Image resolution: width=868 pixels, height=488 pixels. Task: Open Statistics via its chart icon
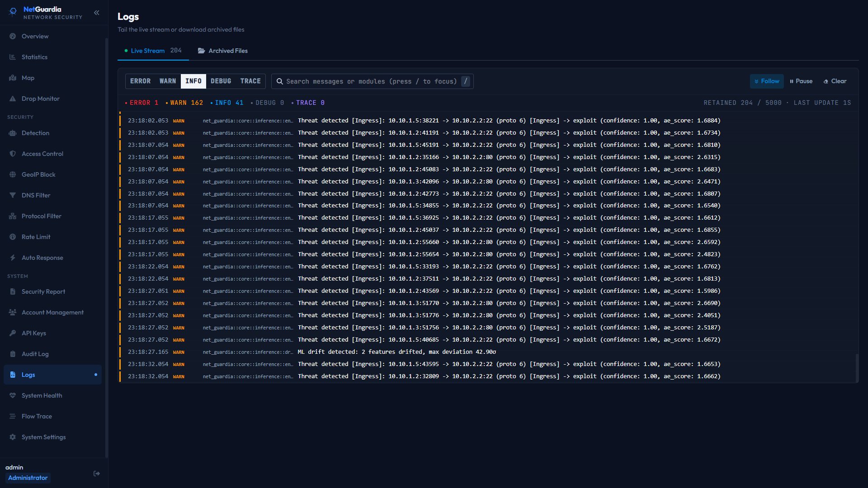[x=13, y=57]
